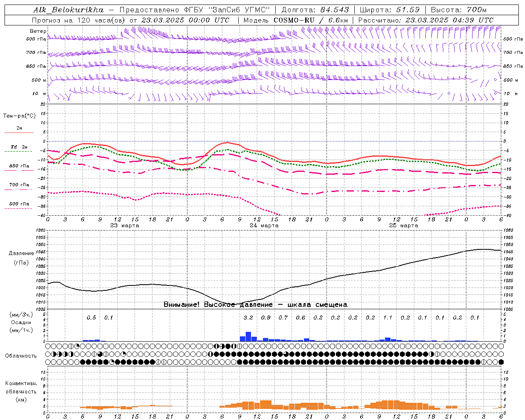Screen dimensions: 525x420
Task: Click the 'Ветер' wind panel label
Action: [x=38, y=31]
